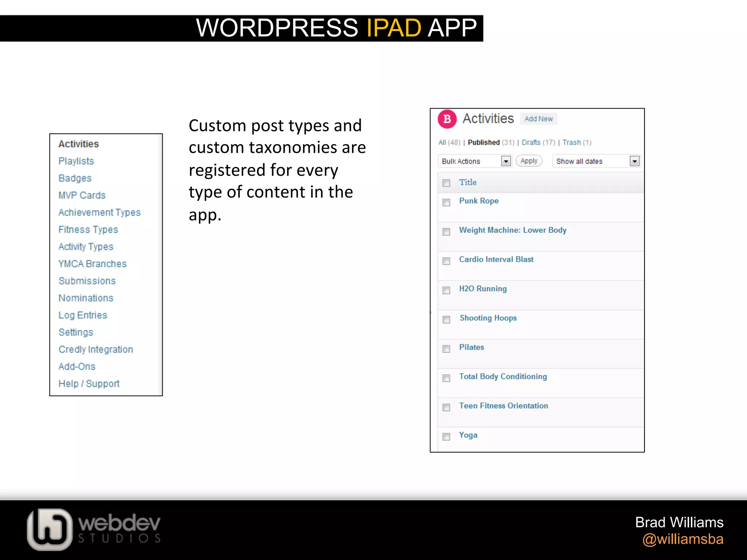The height and width of the screenshot is (560, 747).
Task: Go to Playlists in the sidebar
Action: tap(76, 161)
